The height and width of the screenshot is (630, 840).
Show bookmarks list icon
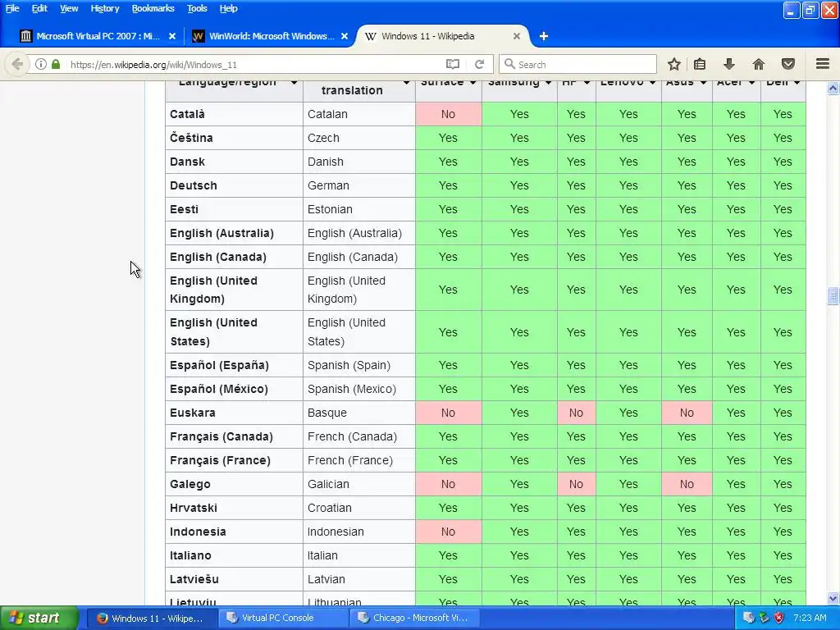pyautogui.click(x=700, y=64)
